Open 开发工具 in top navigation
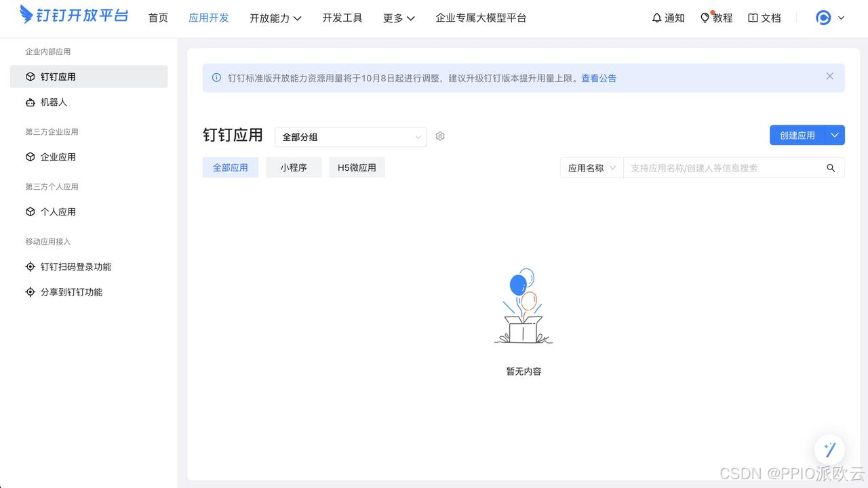The width and height of the screenshot is (868, 488). 342,18
